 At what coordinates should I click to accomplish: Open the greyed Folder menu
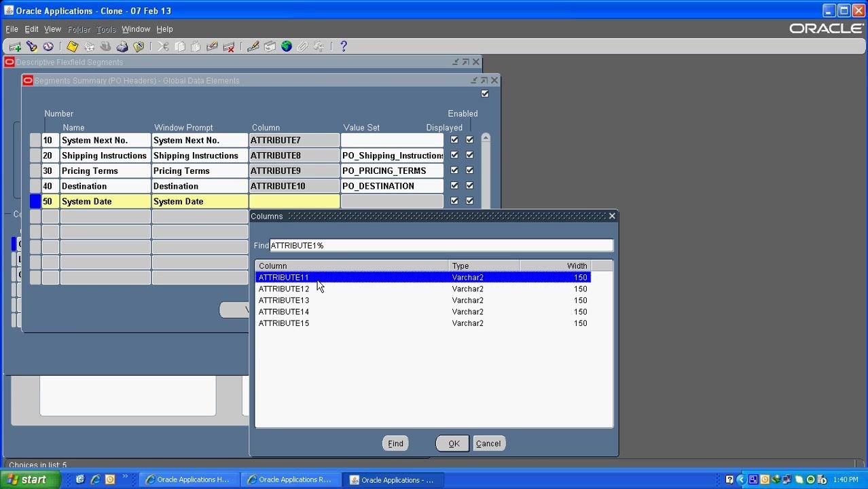click(79, 29)
